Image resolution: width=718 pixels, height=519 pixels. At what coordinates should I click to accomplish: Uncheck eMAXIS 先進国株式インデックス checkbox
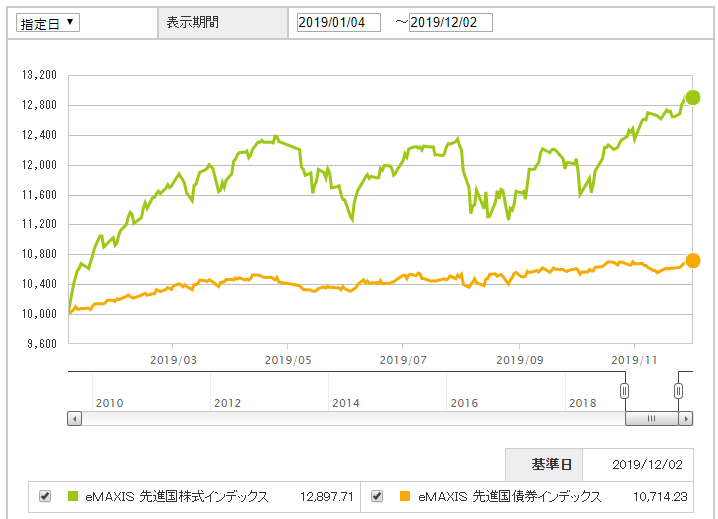(45, 496)
